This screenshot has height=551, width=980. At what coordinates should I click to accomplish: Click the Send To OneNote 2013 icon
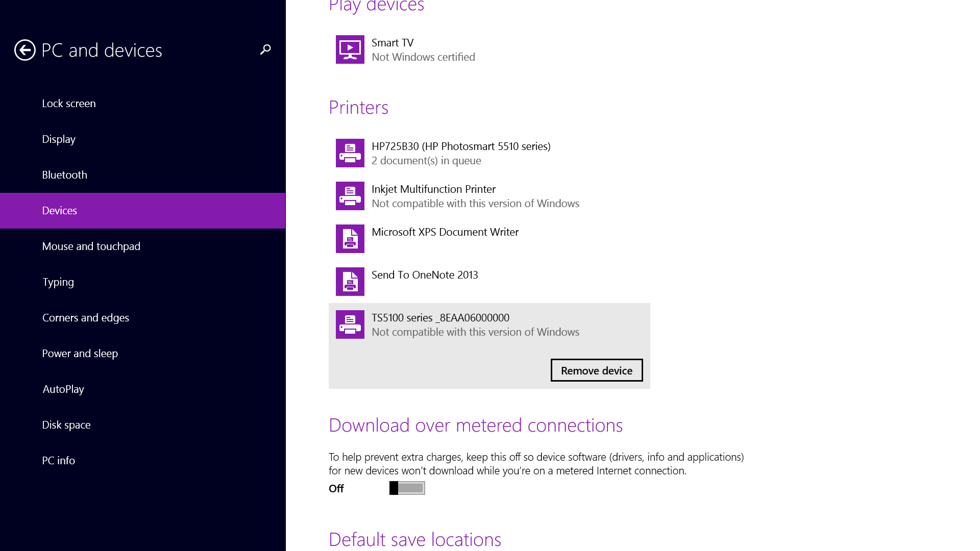point(350,282)
